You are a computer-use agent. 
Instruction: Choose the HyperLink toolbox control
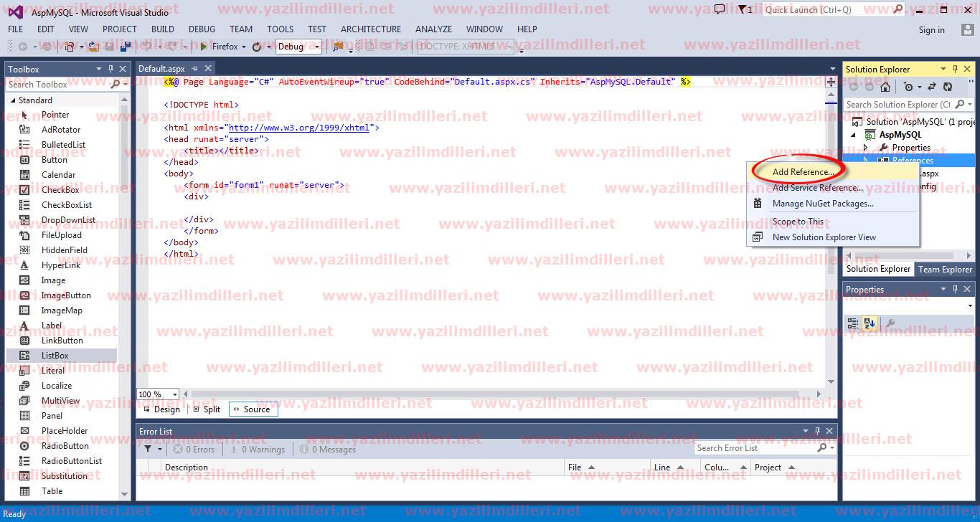click(x=62, y=265)
